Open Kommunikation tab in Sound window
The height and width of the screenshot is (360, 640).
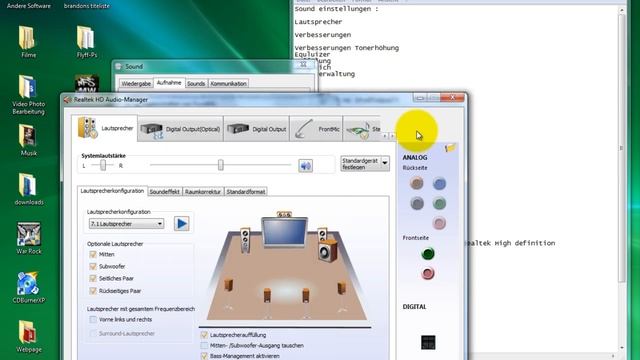point(229,83)
